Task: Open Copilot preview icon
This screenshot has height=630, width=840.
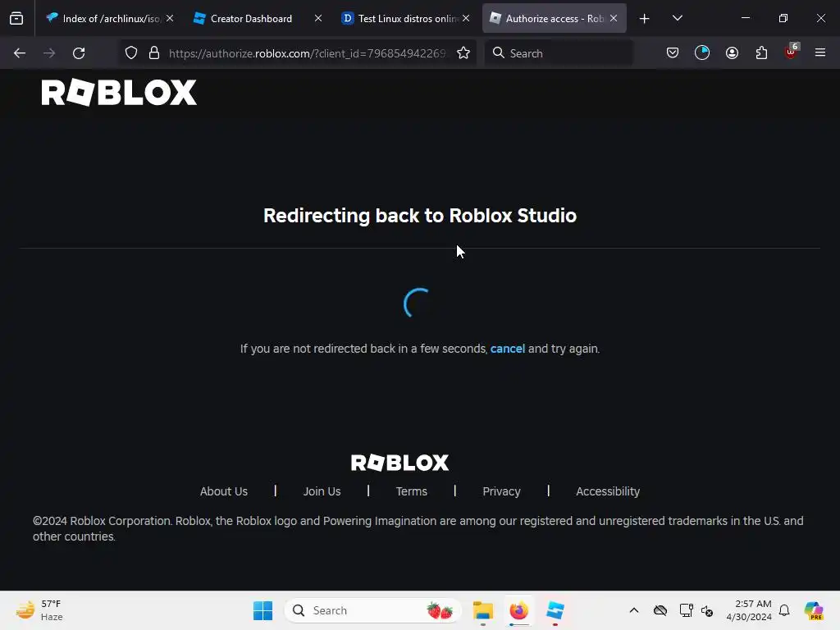Action: (x=814, y=610)
